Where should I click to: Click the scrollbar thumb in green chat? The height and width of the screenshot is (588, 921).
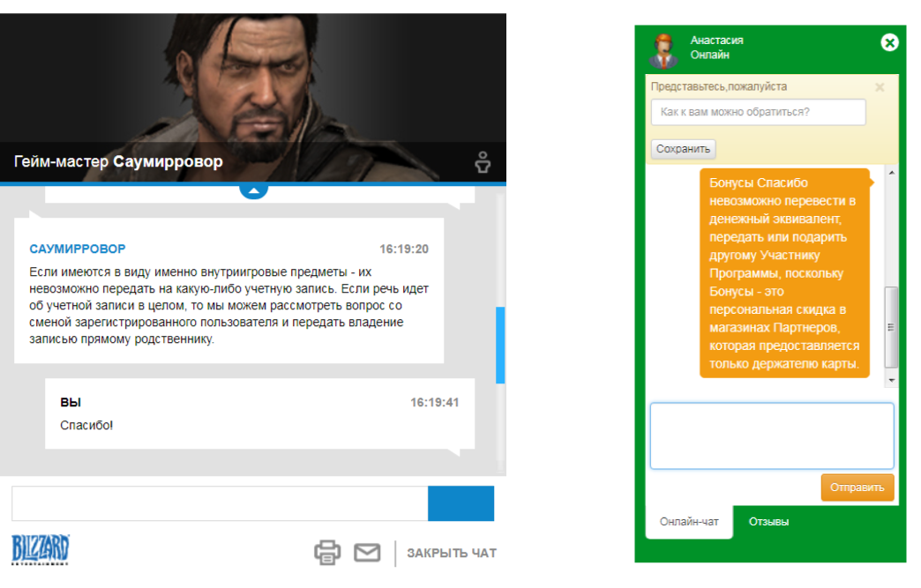[891, 327]
